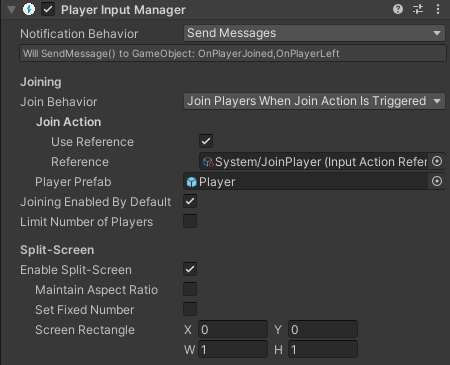450x365 pixels.
Task: Click the Screen Rectangle label
Action: tap(85, 330)
